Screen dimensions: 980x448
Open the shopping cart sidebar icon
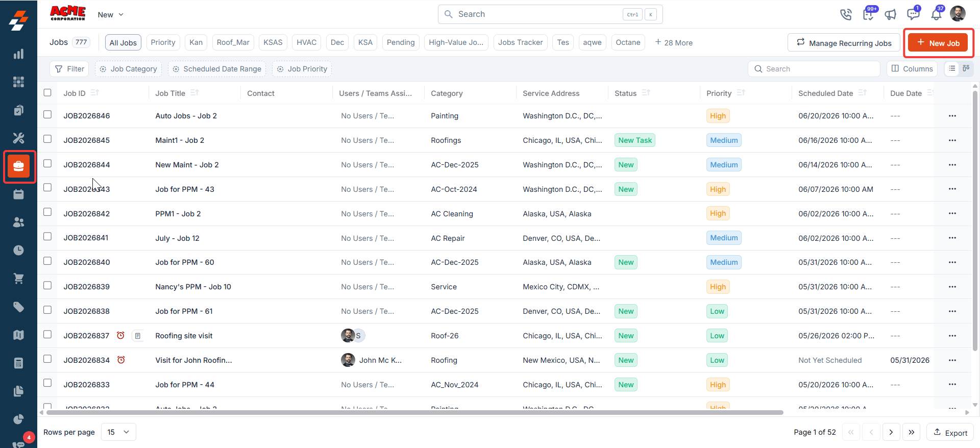tap(18, 279)
